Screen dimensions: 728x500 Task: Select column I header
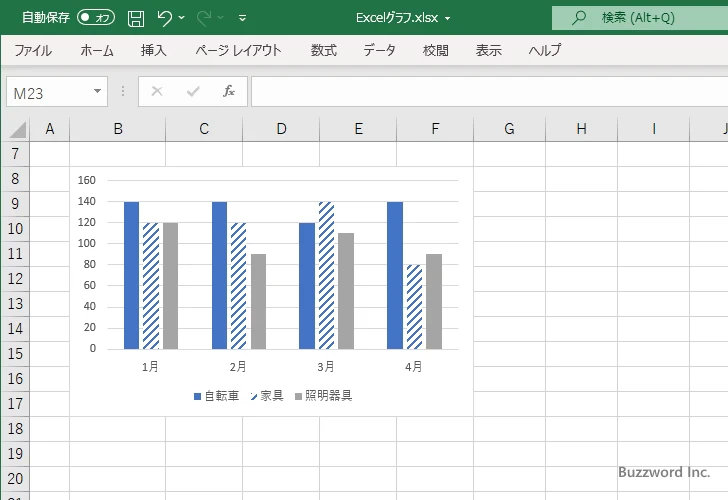(654, 129)
